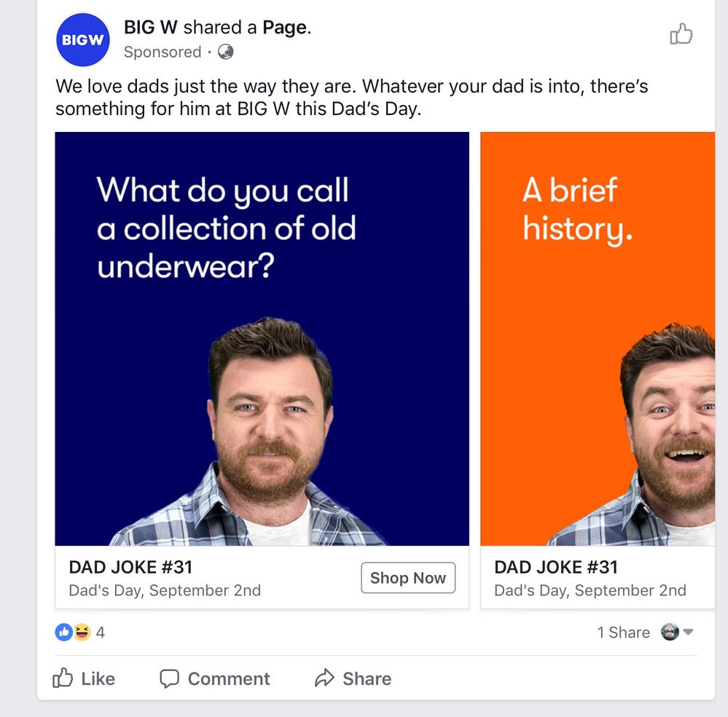This screenshot has height=717, width=728.
Task: View the reactions count of 4
Action: [101, 632]
